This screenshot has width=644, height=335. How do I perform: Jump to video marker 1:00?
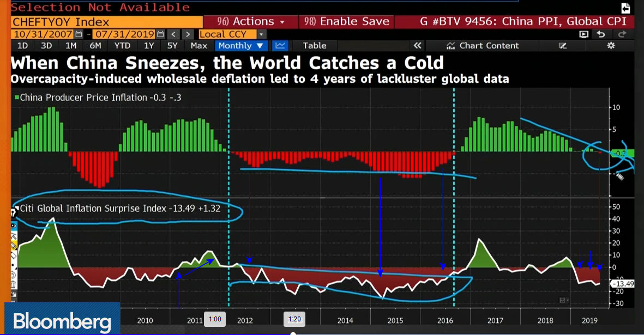click(215, 319)
